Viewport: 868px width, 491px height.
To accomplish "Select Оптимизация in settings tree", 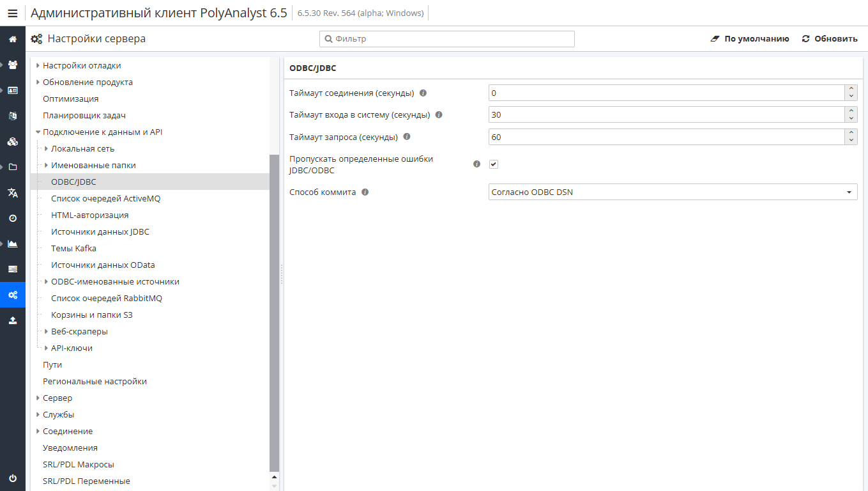I will [70, 98].
